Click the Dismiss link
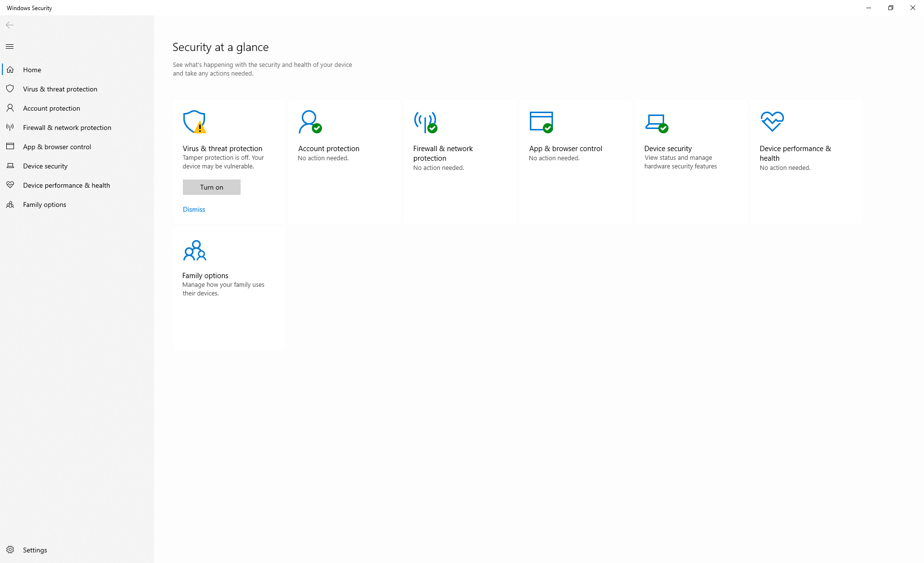Viewport: 924px width, 563px height. 194,209
